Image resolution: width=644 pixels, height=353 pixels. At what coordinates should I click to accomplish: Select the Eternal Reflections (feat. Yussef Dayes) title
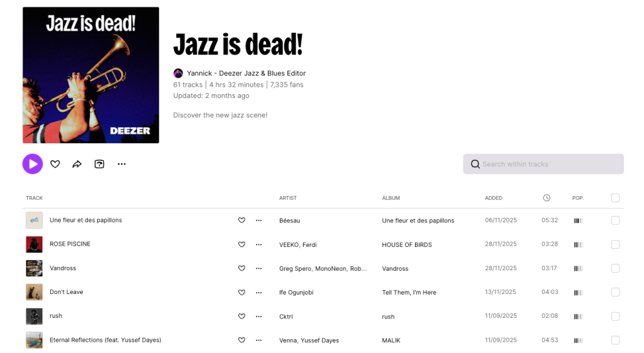[106, 340]
